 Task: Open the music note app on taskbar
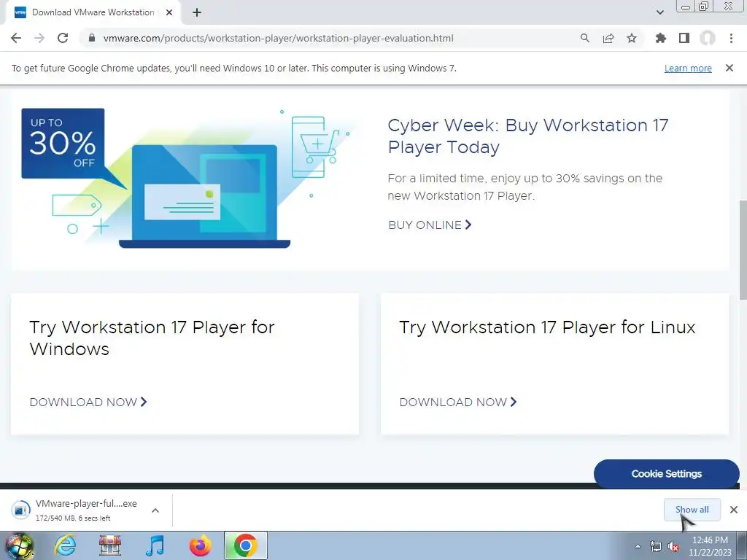click(x=155, y=545)
